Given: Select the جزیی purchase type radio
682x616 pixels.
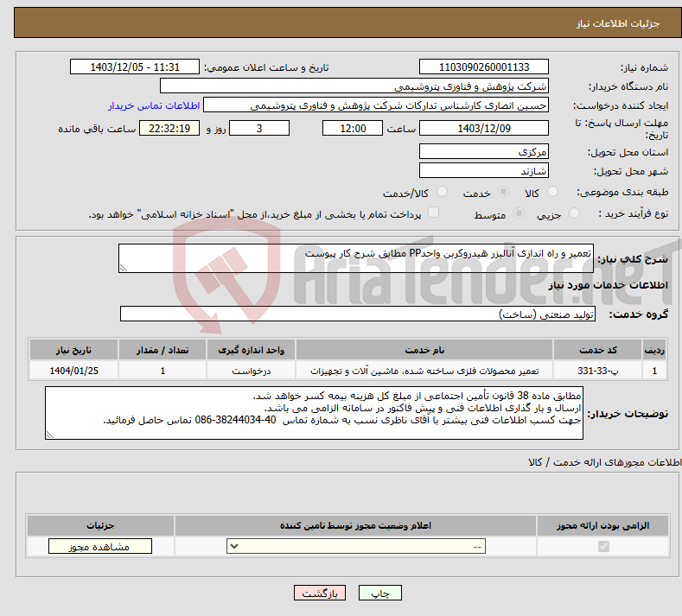Looking at the screenshot, I should [574, 213].
